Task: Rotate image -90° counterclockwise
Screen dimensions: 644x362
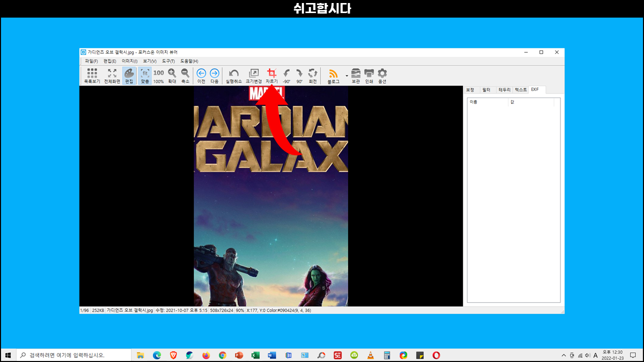Action: (x=286, y=75)
